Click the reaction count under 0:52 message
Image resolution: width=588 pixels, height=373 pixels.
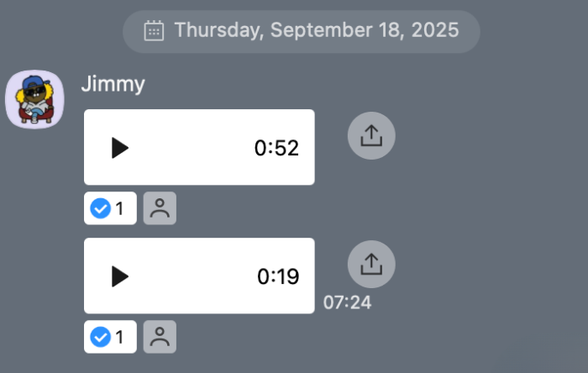[x=120, y=208]
